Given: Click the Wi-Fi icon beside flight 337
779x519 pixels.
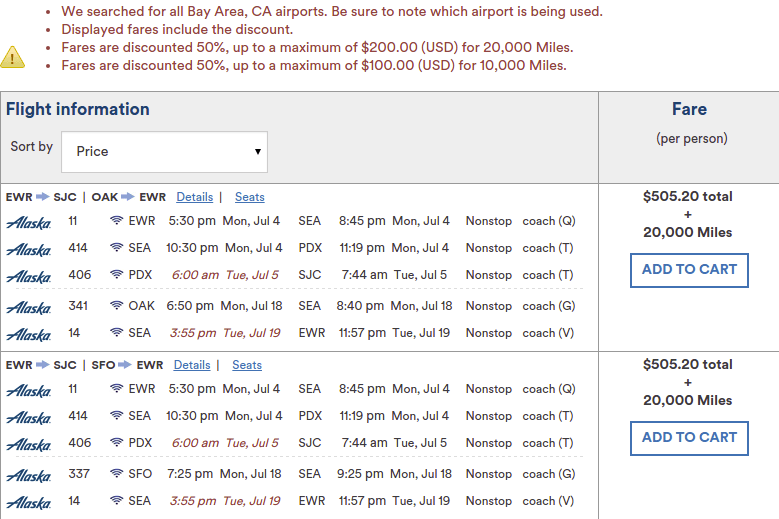Looking at the screenshot, I should [116, 473].
